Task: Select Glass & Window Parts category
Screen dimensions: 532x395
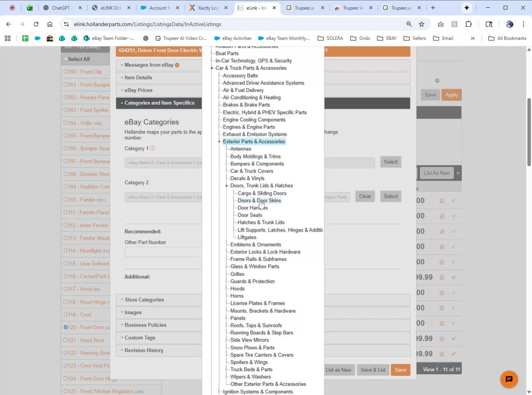Action: click(255, 267)
